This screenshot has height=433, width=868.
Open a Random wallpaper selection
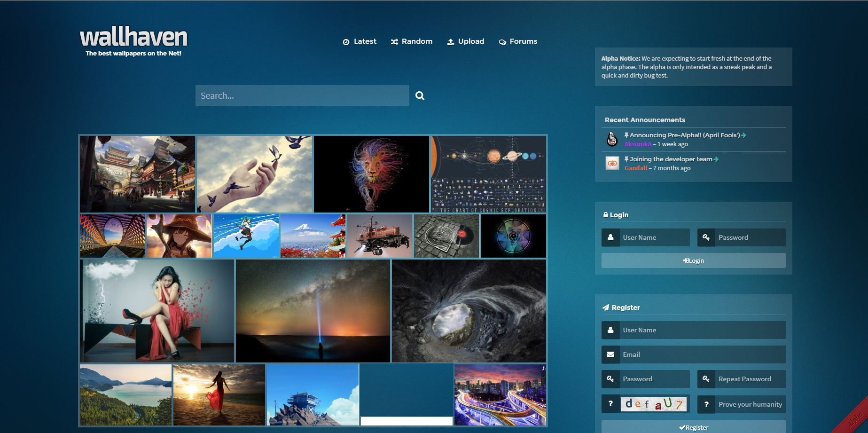point(412,41)
